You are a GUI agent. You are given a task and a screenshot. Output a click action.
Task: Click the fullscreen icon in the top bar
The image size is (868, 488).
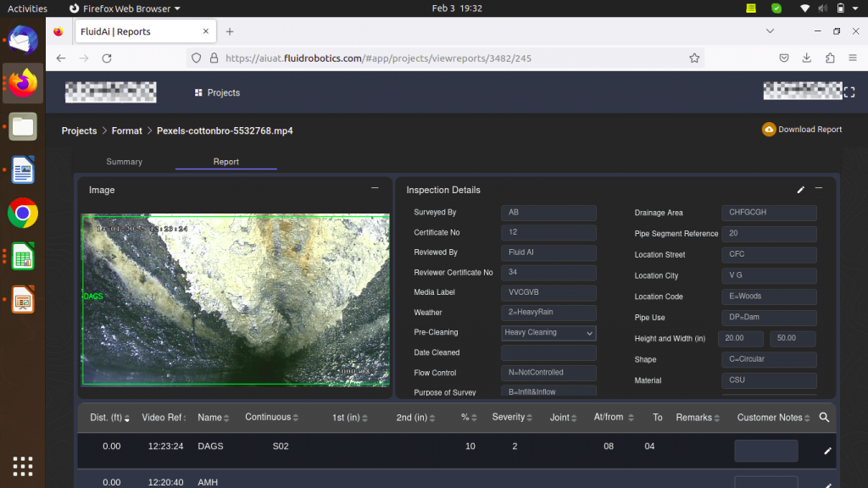pos(849,92)
